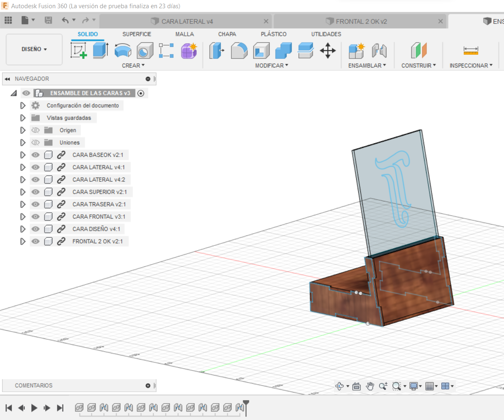Expand the Vistas guardadas folder
Viewport: 504px width, 420px height.
pyautogui.click(x=23, y=118)
